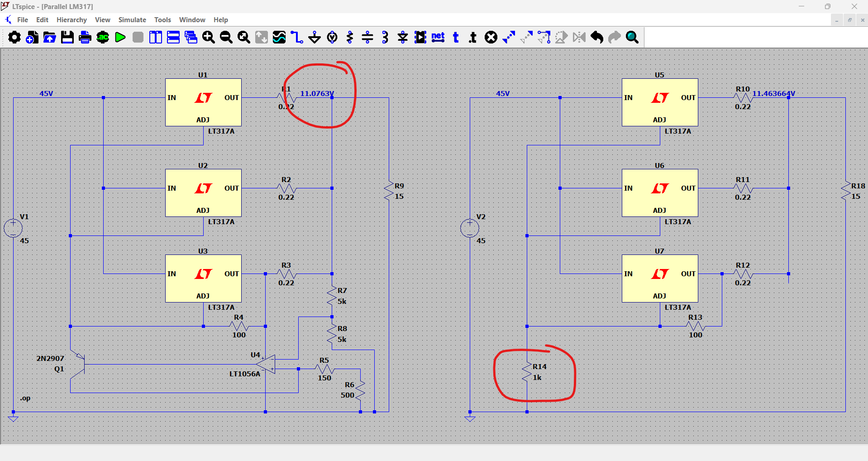
Task: Print the schematic
Action: tap(85, 37)
